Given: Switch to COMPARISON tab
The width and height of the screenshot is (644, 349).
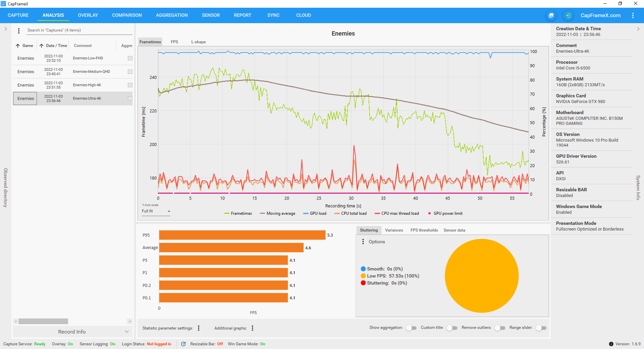Looking at the screenshot, I should coord(127,15).
